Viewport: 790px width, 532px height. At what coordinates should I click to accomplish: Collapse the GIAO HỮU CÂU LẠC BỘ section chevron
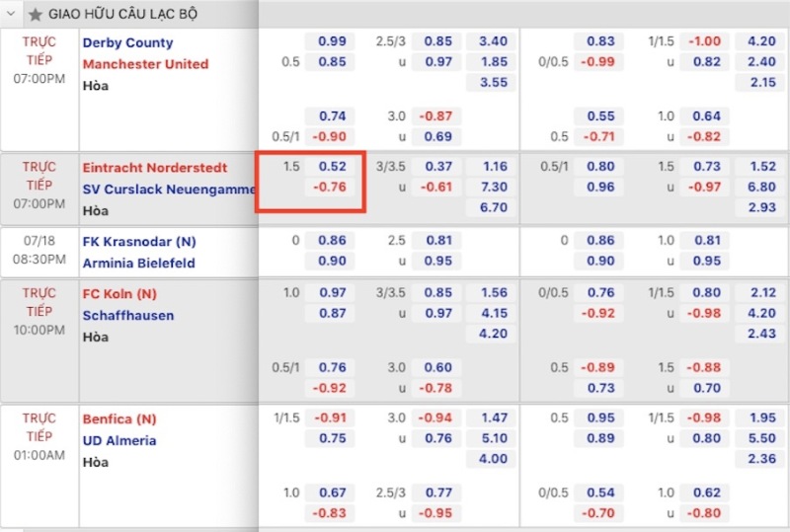click(x=12, y=14)
